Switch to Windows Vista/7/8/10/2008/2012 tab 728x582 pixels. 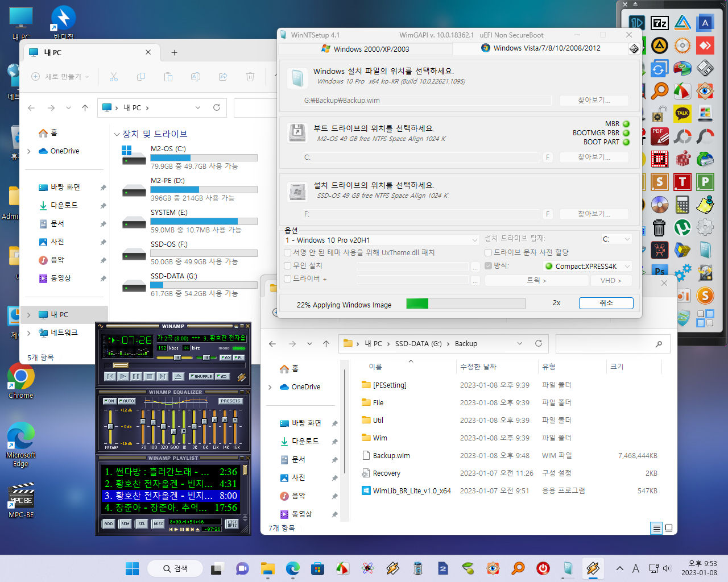pyautogui.click(x=540, y=48)
